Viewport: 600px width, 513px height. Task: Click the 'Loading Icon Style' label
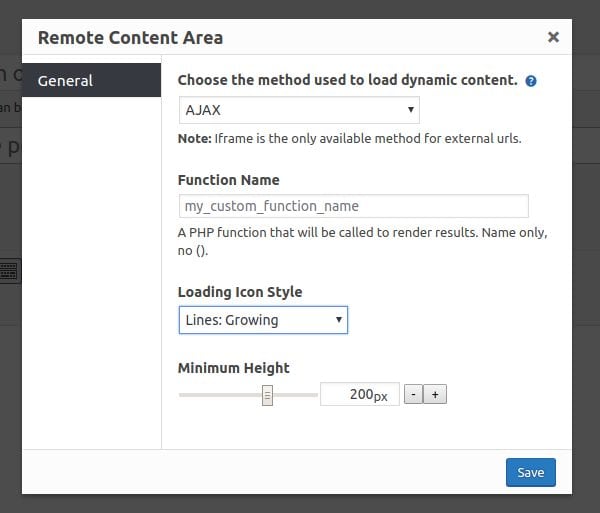pyautogui.click(x=240, y=292)
